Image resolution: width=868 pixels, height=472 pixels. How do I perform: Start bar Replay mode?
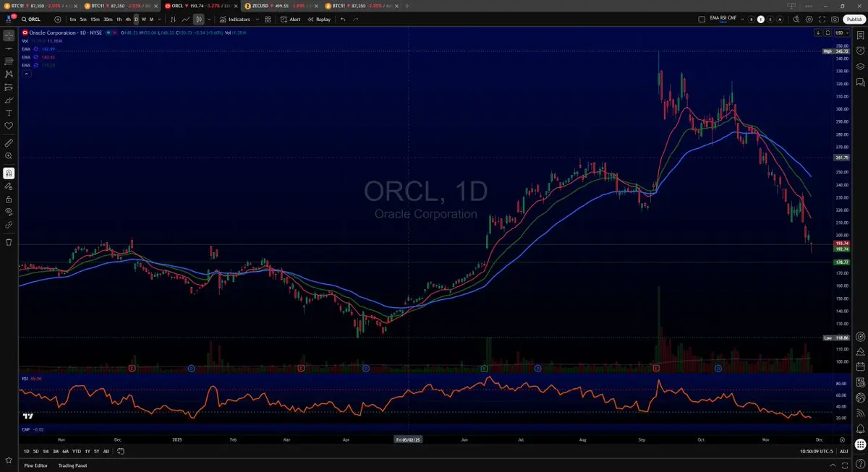(x=319, y=20)
